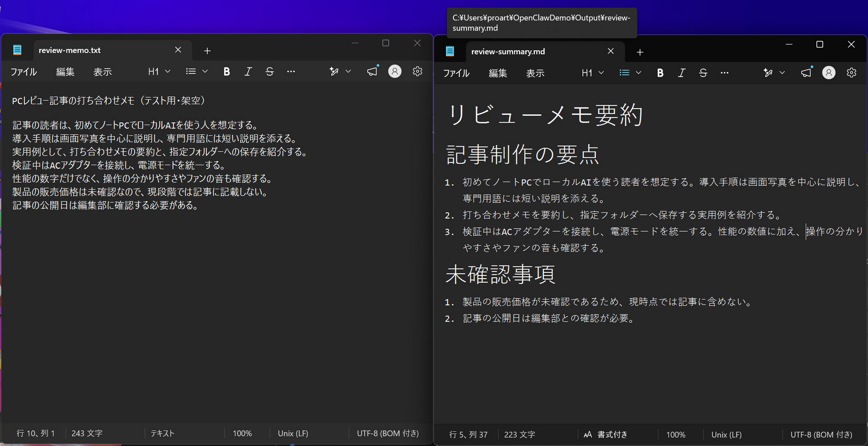
Task: Toggle 書式付き formatted view in review-summary.md status bar
Action: [x=606, y=435]
